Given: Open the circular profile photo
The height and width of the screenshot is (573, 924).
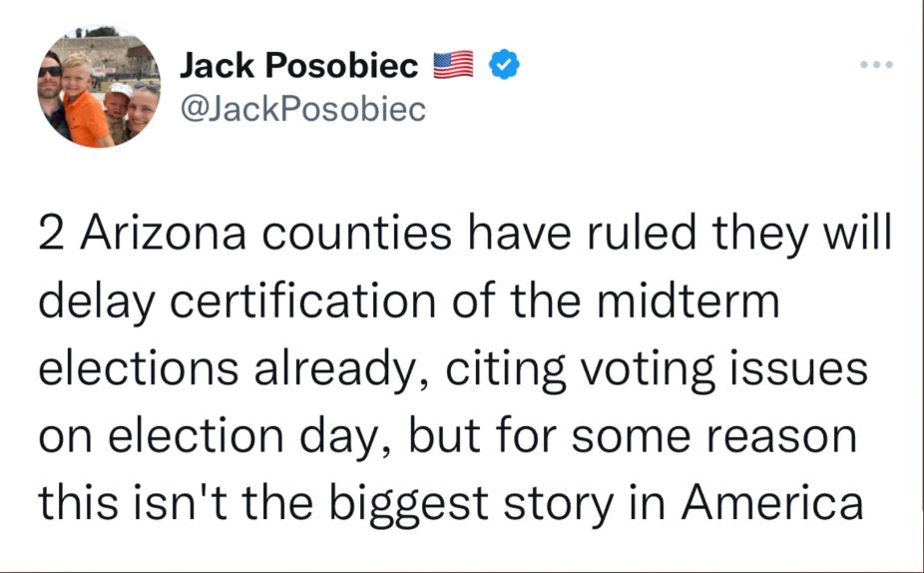Looking at the screenshot, I should 98,88.
